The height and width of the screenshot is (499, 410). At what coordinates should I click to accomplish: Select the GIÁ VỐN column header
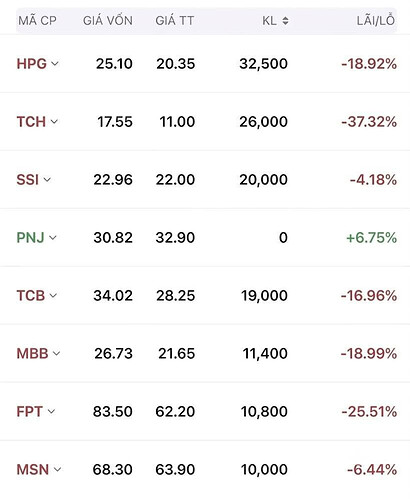(108, 20)
